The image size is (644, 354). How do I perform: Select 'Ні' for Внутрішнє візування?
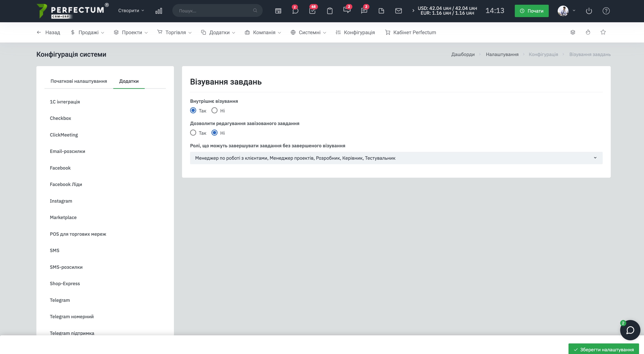[x=215, y=111]
